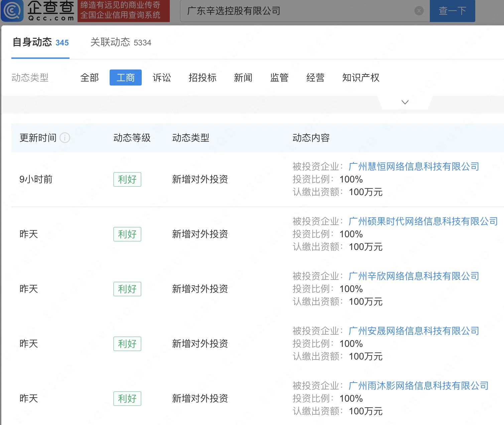Click the Qcc.com logo icon

(12, 11)
